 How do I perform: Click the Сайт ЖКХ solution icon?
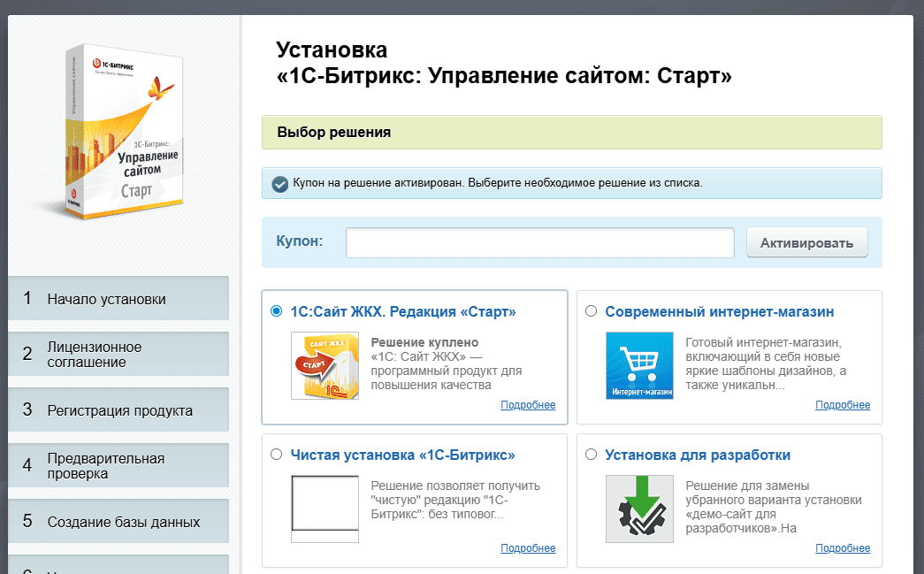pyautogui.click(x=325, y=366)
